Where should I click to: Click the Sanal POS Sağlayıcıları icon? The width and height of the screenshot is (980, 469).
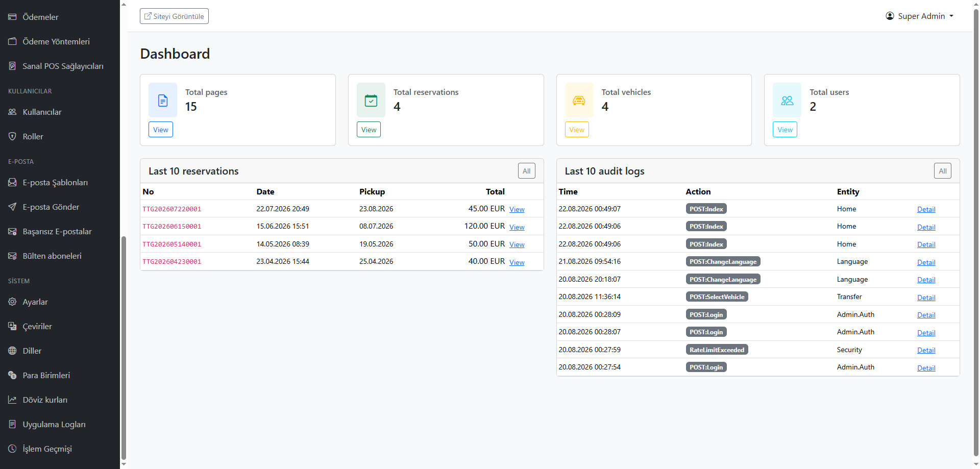coord(12,66)
